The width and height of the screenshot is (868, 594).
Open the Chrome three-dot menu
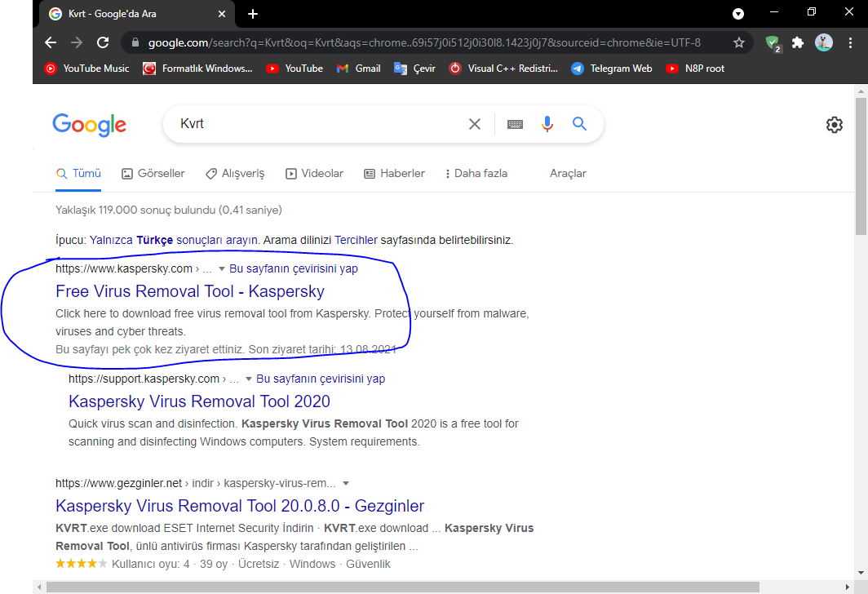point(850,42)
